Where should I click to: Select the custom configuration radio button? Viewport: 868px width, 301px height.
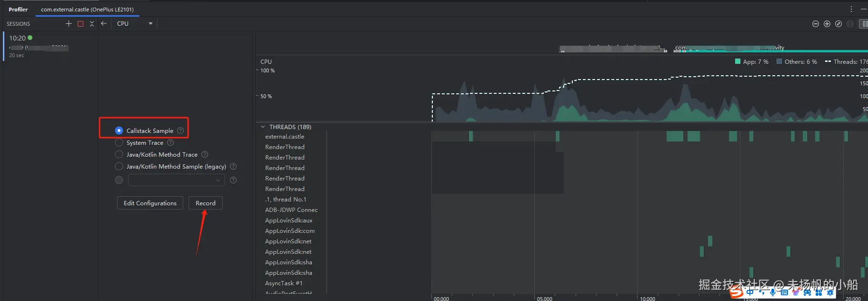[119, 180]
